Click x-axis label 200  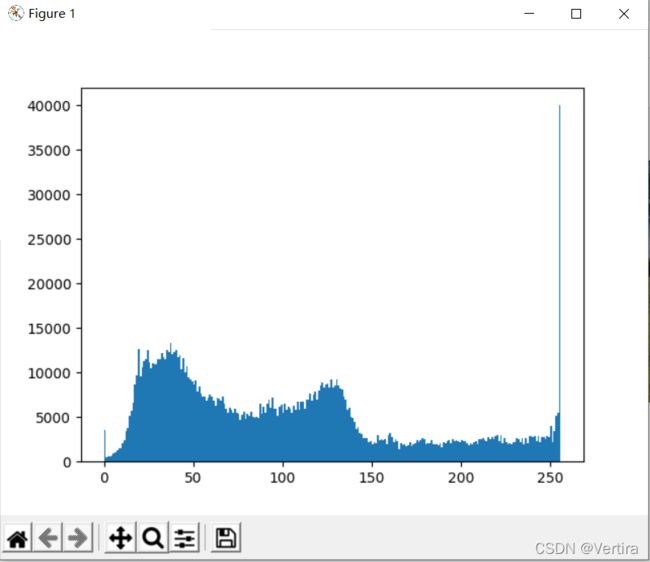coord(461,478)
